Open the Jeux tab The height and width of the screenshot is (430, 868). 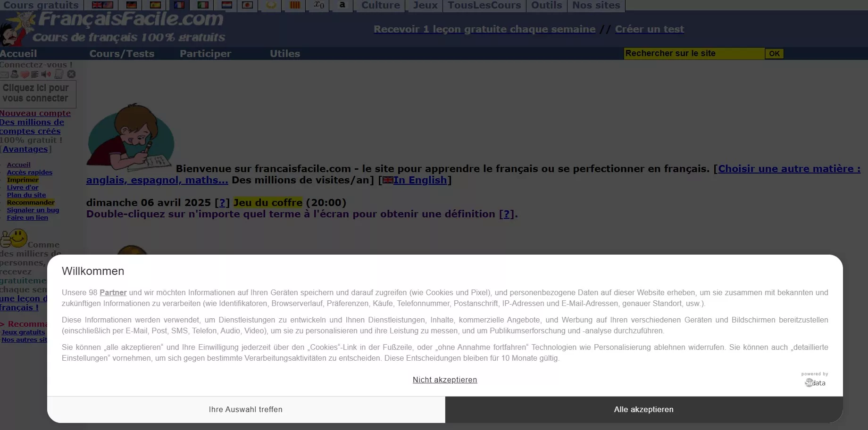tap(425, 5)
